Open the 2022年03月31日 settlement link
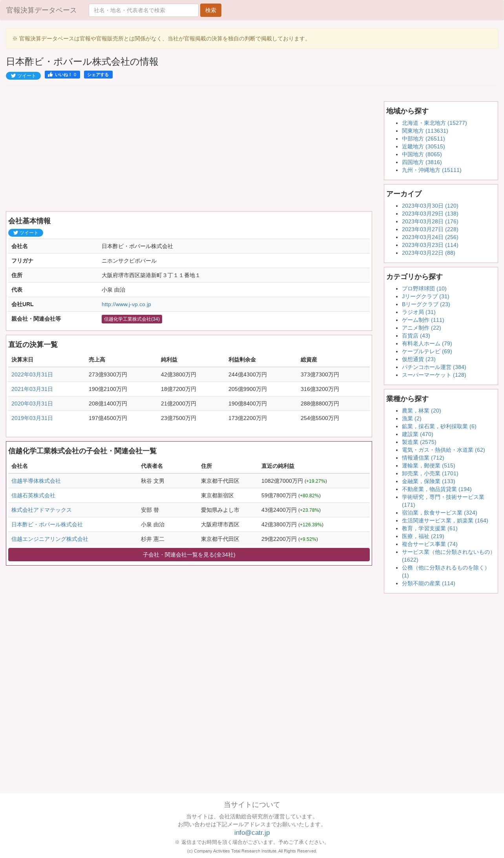This screenshot has width=504, height=858. [x=32, y=375]
